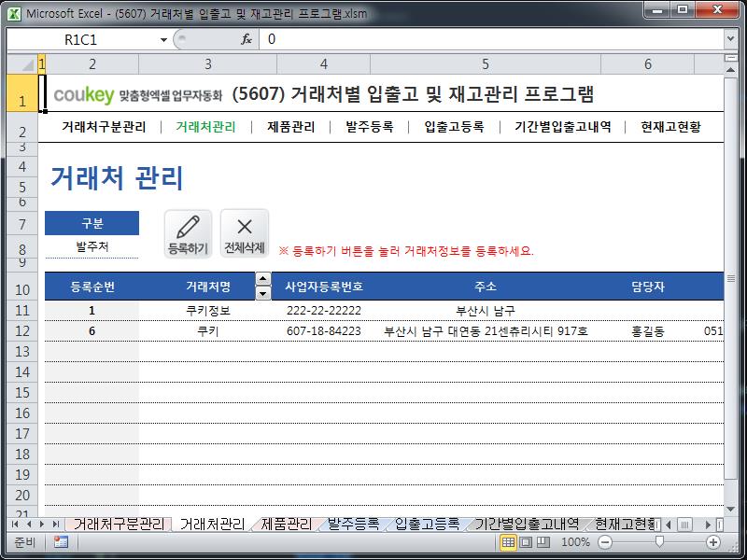The image size is (747, 560).
Task: Click the 담당자 column header
Action: (647, 287)
